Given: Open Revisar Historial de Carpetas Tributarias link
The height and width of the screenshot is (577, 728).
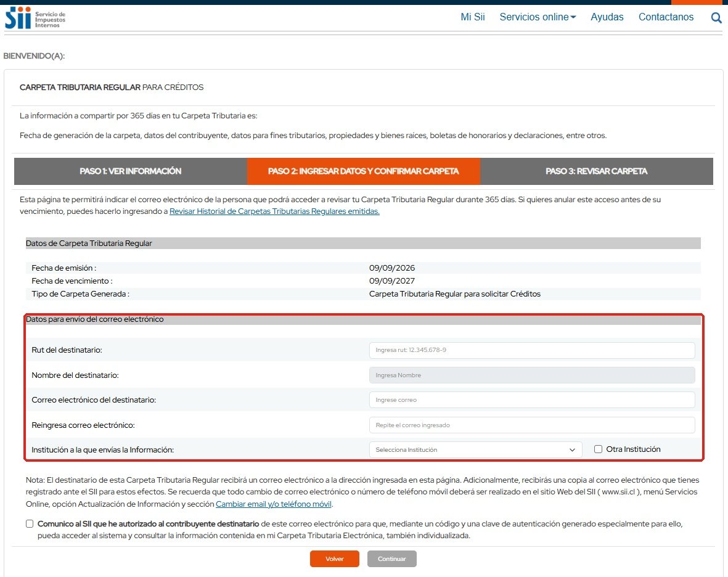Looking at the screenshot, I should point(274,211).
